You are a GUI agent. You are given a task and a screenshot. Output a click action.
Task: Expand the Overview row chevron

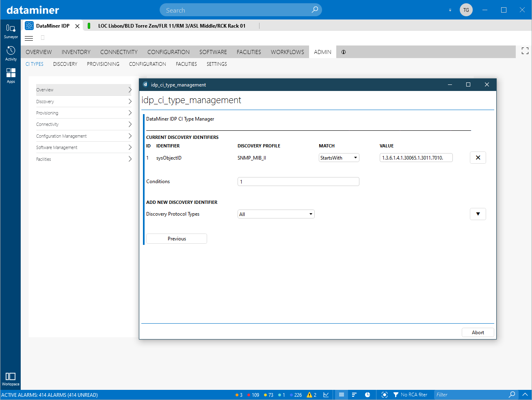click(x=130, y=90)
